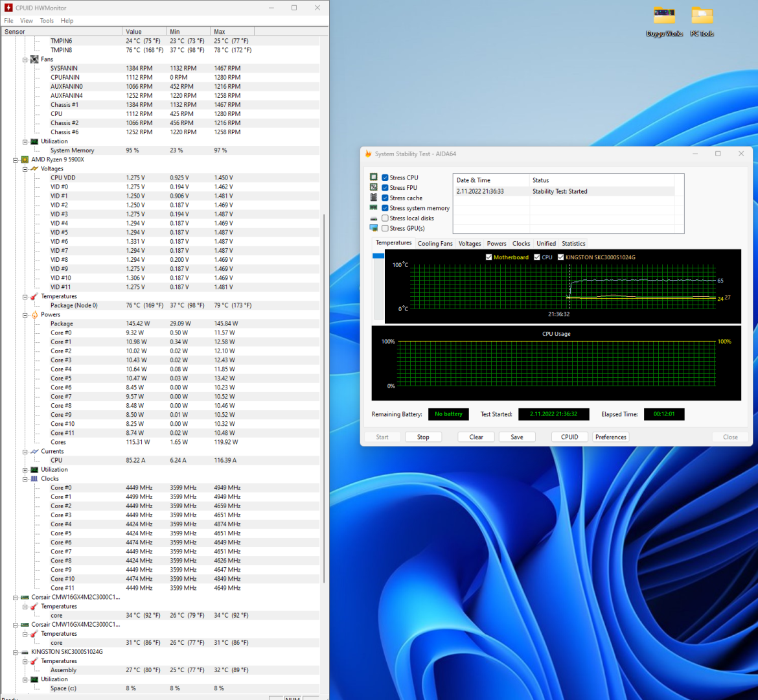This screenshot has width=758, height=700.
Task: Collapse the Voltages tree node
Action: 25,169
